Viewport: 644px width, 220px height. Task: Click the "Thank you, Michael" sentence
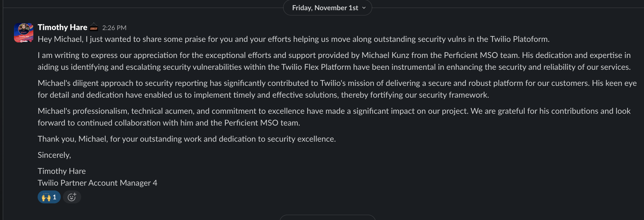pos(187,139)
